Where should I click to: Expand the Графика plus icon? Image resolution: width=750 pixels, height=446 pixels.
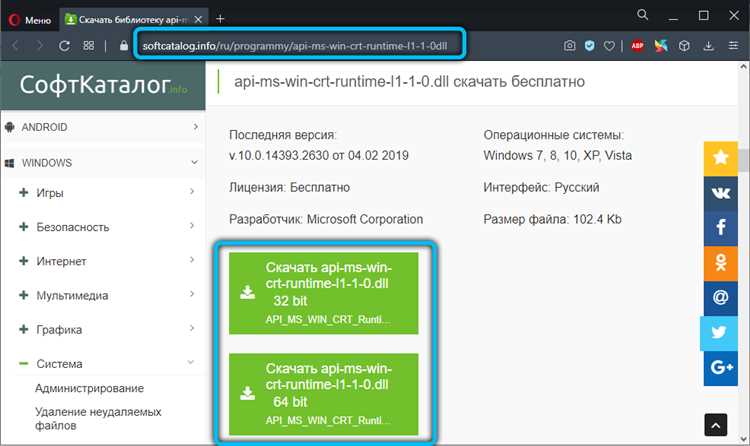[23, 329]
